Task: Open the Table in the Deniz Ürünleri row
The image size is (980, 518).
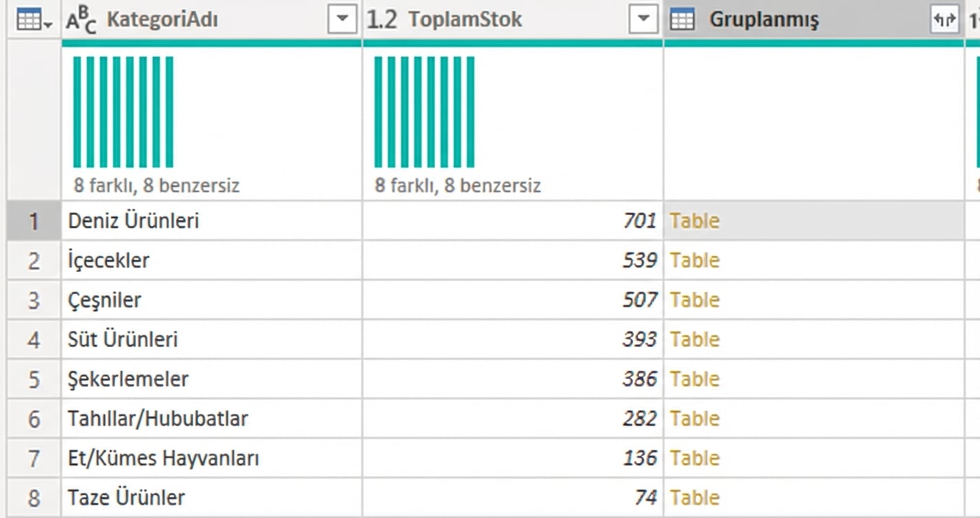Action: 694,221
